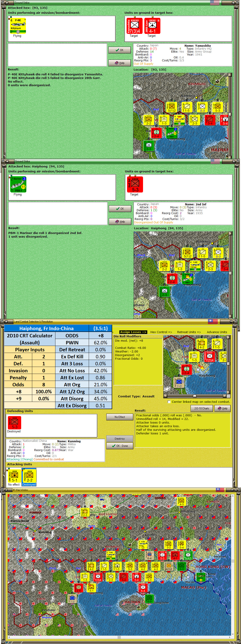This screenshot has height=644, width=241.
Task: Enable Center linked map on selected combat
Action: pos(169,402)
